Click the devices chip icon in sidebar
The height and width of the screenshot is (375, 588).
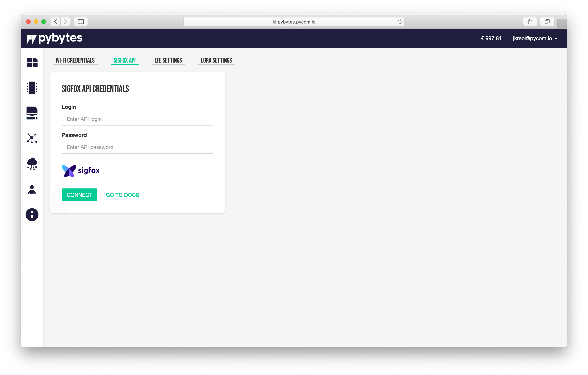[x=32, y=88]
